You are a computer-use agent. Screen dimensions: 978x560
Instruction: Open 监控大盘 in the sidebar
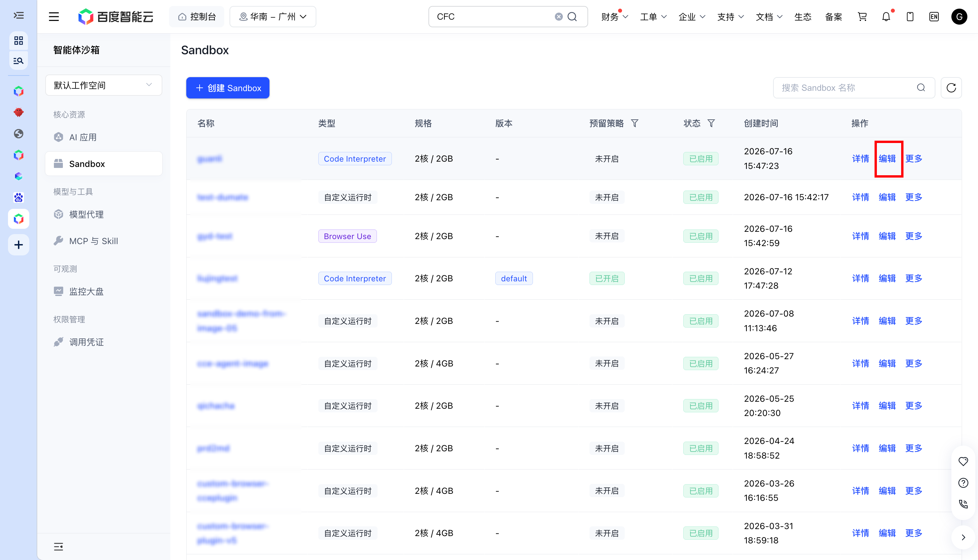coord(103,291)
